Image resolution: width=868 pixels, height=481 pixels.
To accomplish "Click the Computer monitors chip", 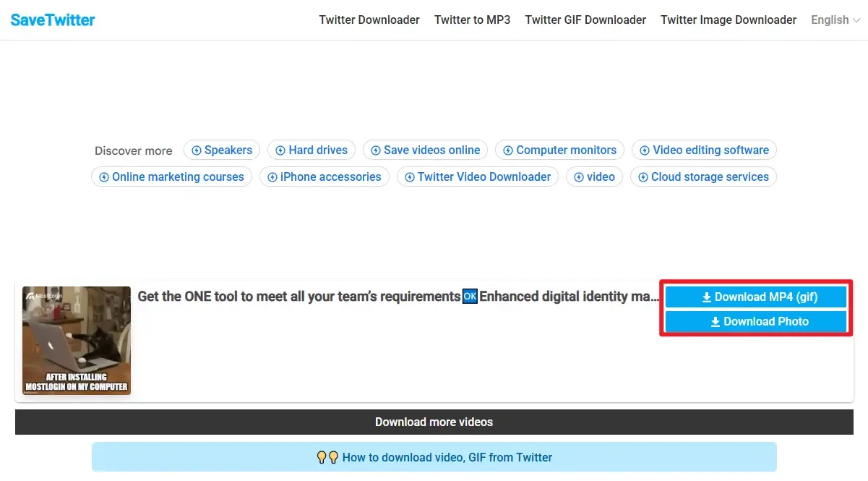I will (559, 150).
